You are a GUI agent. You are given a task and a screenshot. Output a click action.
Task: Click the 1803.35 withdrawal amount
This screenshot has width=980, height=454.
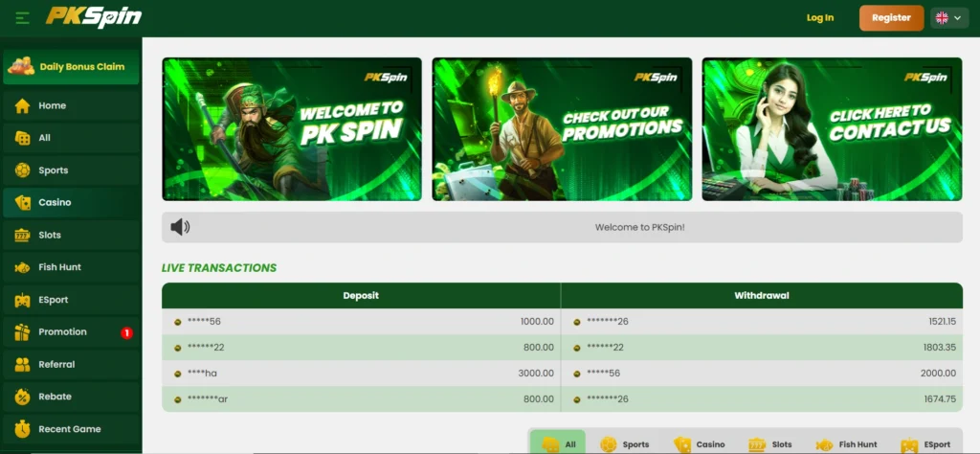[x=940, y=348]
